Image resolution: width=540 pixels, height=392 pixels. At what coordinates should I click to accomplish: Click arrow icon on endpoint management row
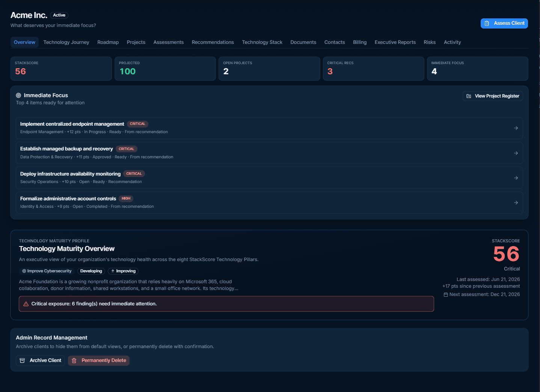pyautogui.click(x=516, y=128)
